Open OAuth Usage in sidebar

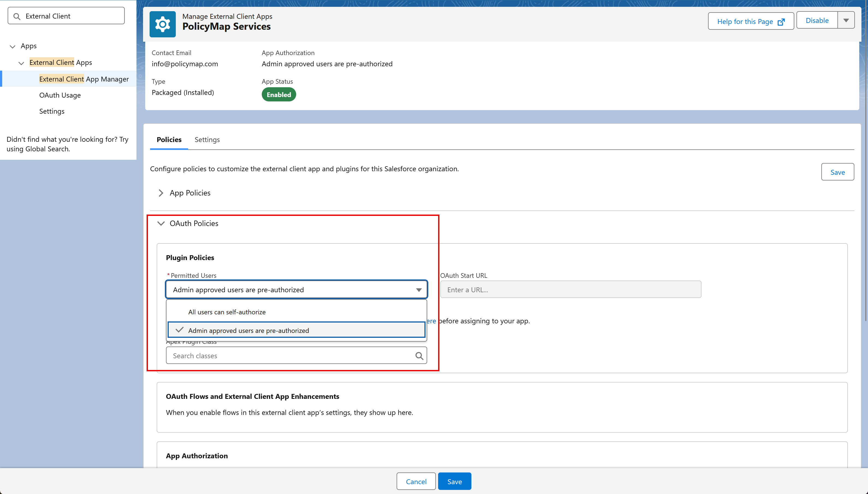pyautogui.click(x=60, y=95)
